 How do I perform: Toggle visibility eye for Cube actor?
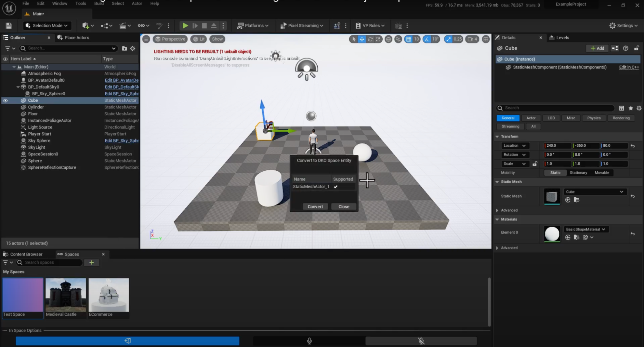point(5,100)
